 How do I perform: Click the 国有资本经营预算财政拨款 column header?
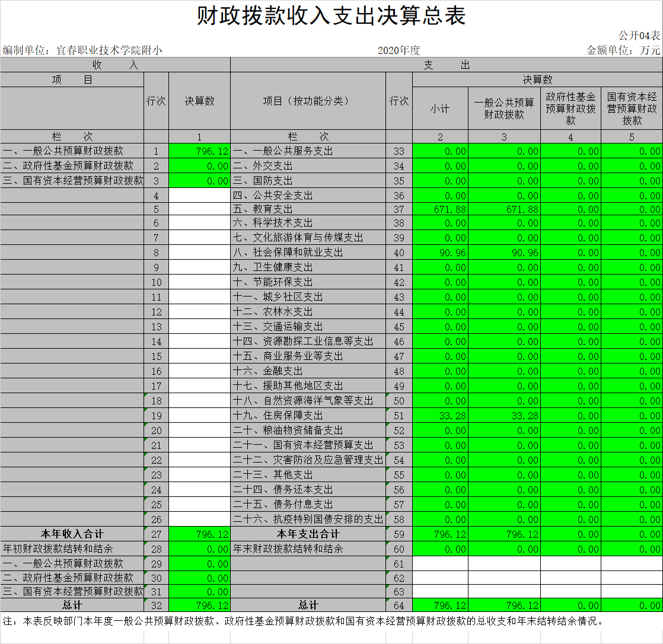(632, 109)
